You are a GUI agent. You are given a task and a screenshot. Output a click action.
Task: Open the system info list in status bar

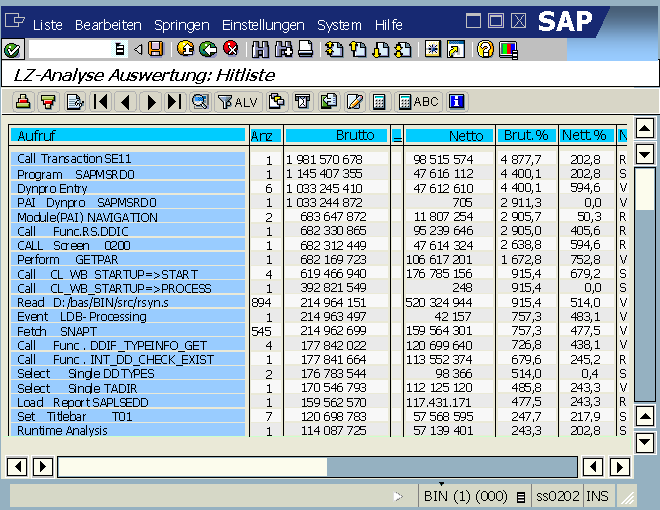coord(521,497)
